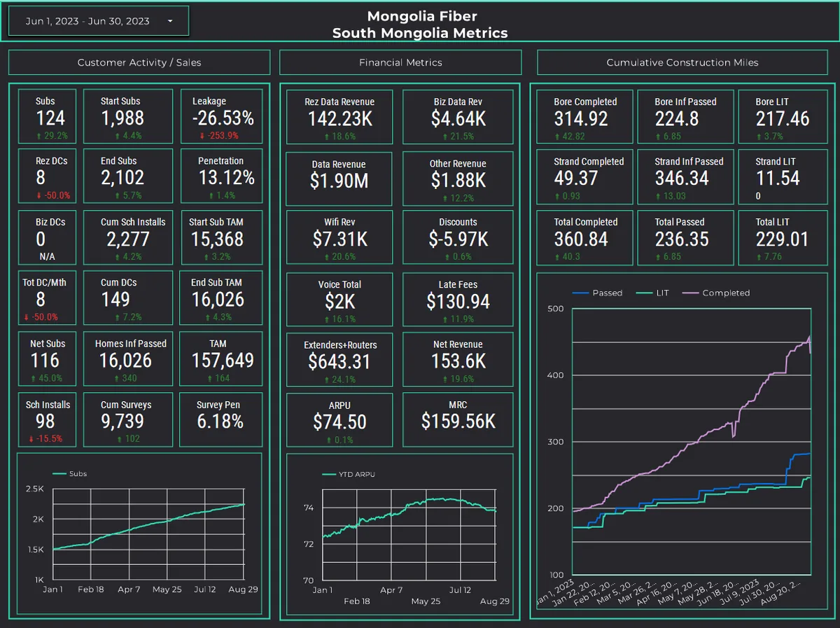Screen dimensions: 840x628
Task: Open the Jun 1 – Jun 30, 2023 date range dropdown
Action: coord(98,21)
